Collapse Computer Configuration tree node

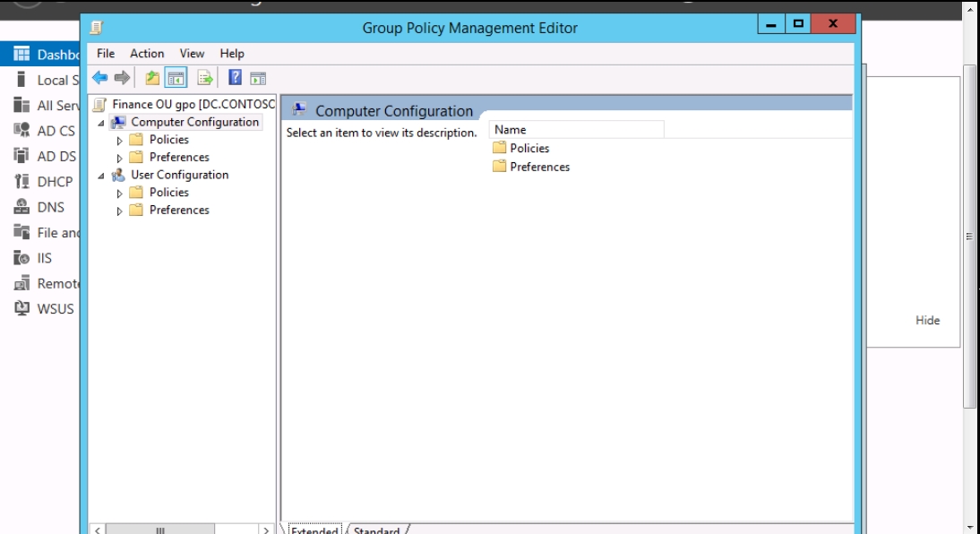pos(101,123)
